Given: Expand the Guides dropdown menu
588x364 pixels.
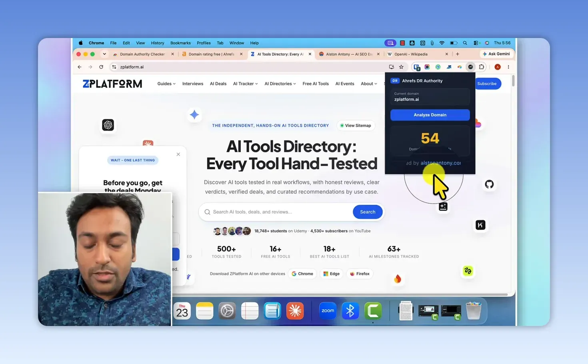Looking at the screenshot, I should (166, 84).
